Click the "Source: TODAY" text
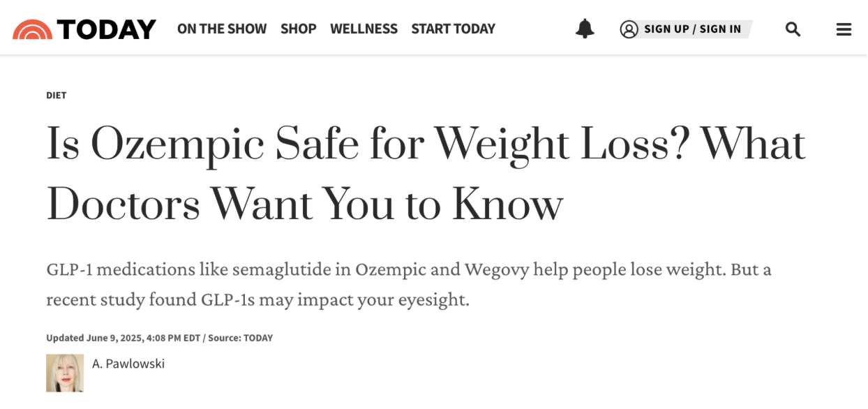This screenshot has height=409, width=868. [240, 339]
